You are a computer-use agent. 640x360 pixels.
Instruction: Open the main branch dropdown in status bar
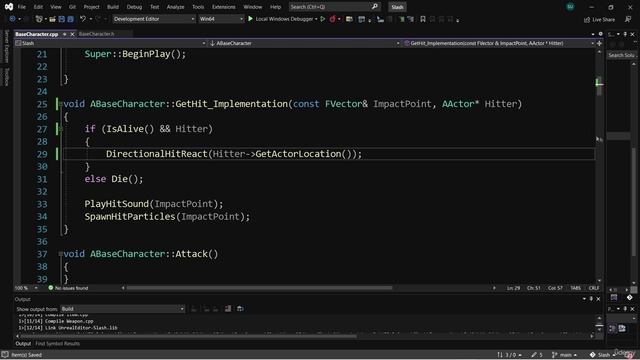564,355
